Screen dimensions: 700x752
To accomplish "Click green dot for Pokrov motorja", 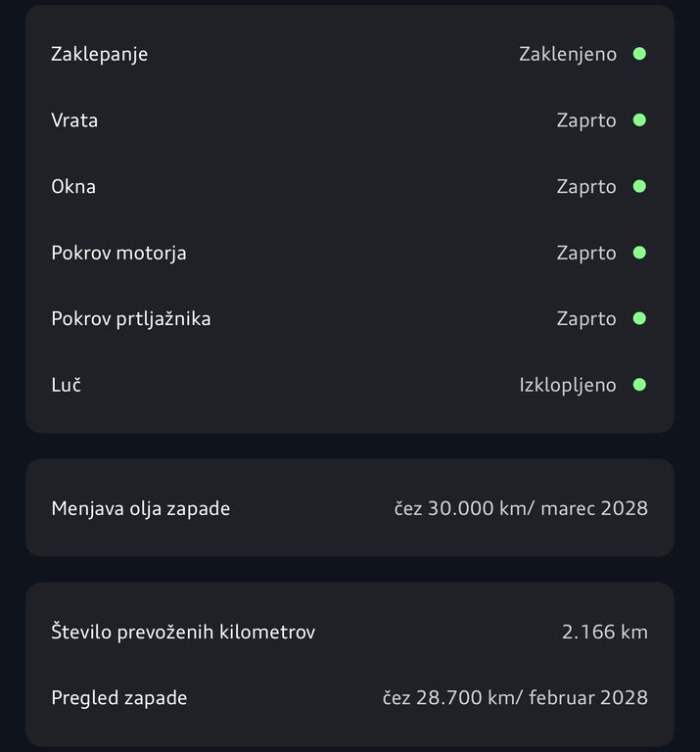I will [x=639, y=253].
